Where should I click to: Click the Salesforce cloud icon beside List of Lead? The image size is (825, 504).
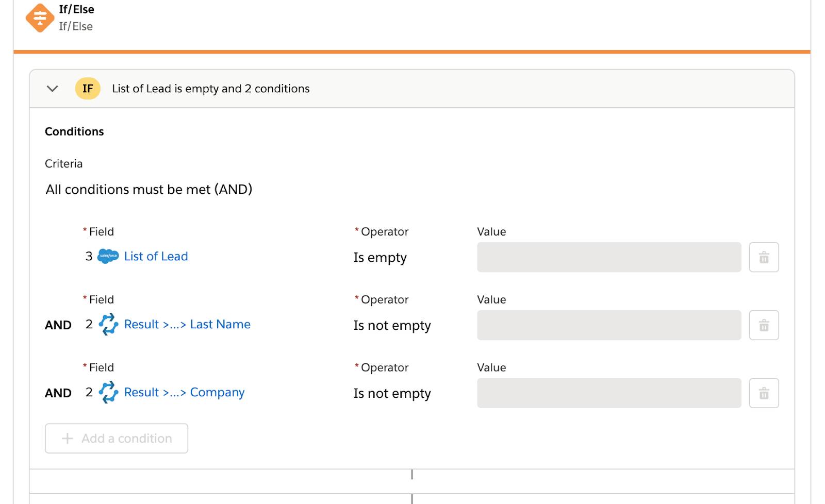pos(108,256)
